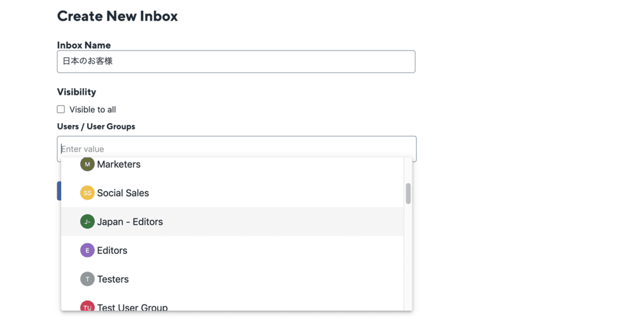Select 'Marketers' from the dropdown list
This screenshot has height=329, width=644.
coord(118,164)
